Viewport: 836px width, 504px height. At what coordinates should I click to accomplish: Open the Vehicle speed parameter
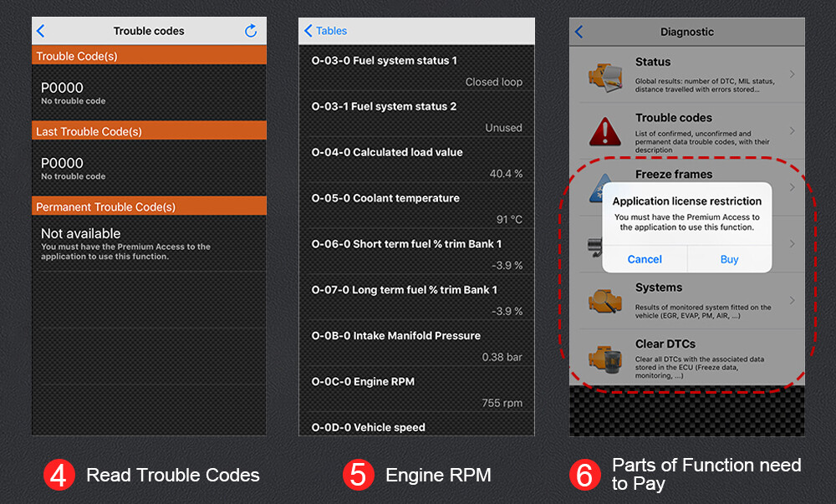416,427
